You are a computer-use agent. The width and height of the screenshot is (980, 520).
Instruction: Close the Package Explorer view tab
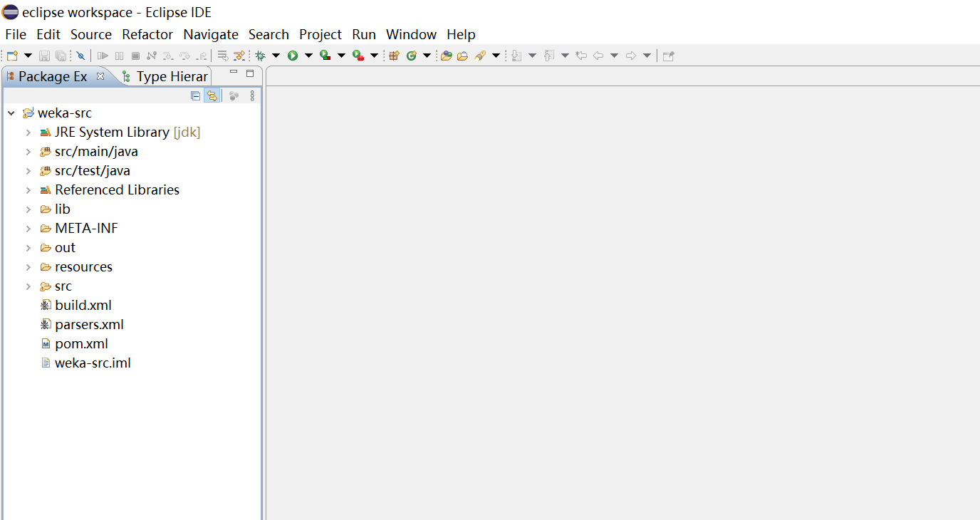pos(100,76)
